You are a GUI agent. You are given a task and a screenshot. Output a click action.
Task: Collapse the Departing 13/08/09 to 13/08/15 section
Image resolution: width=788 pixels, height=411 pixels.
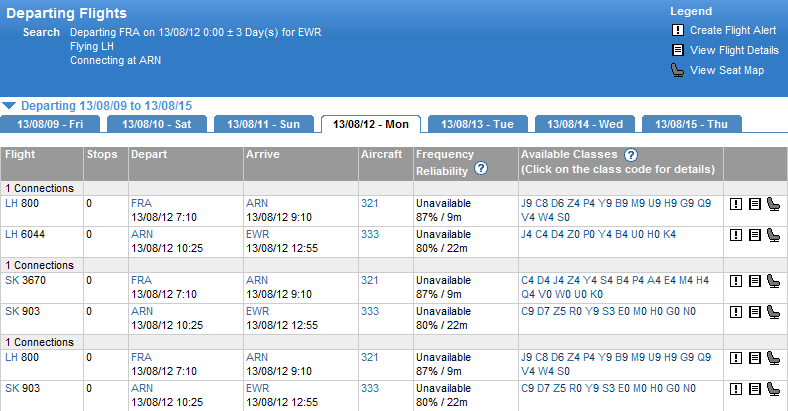9,105
